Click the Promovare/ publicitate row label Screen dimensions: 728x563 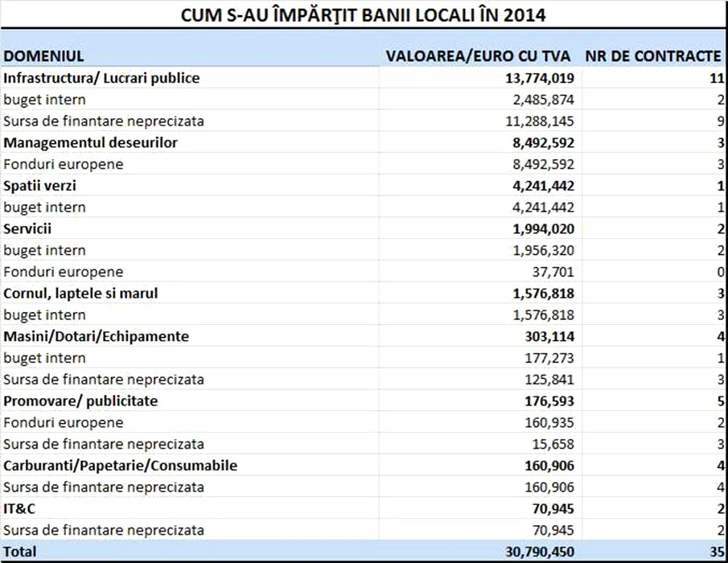80,401
